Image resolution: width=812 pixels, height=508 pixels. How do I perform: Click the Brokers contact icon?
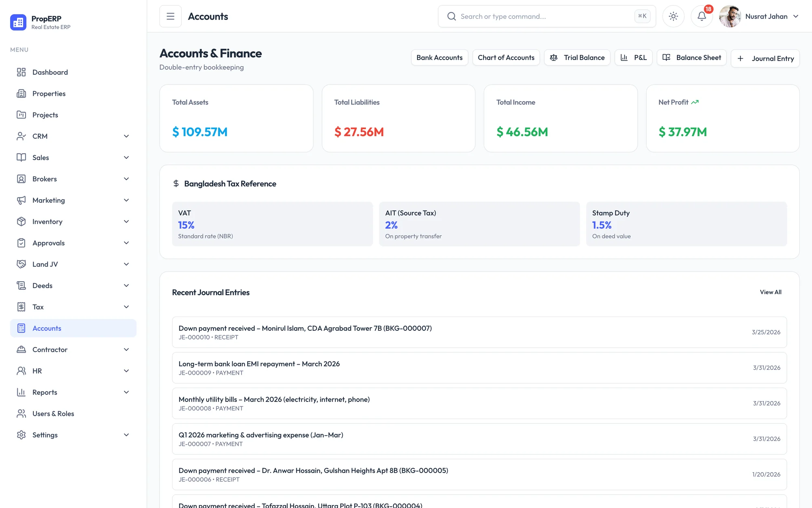(x=21, y=179)
